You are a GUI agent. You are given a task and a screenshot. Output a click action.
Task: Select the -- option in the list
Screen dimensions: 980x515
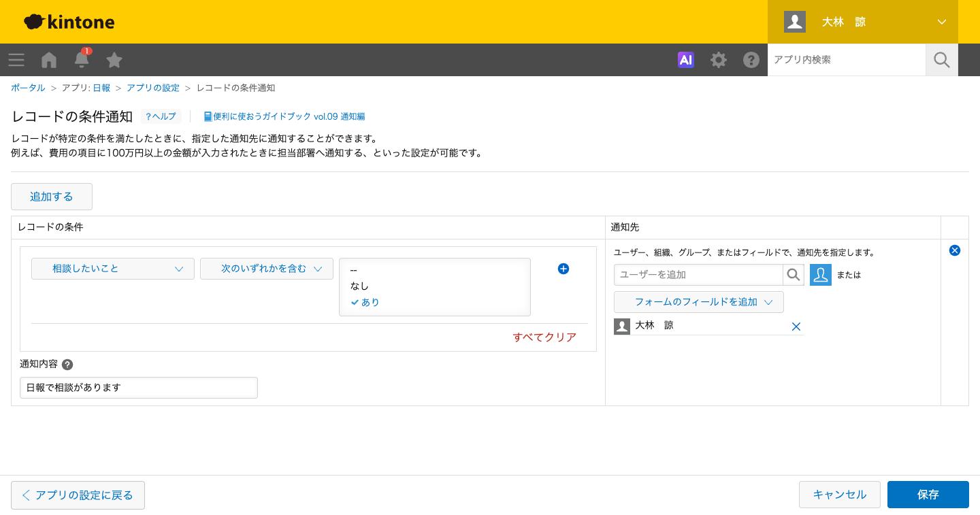[435, 270]
